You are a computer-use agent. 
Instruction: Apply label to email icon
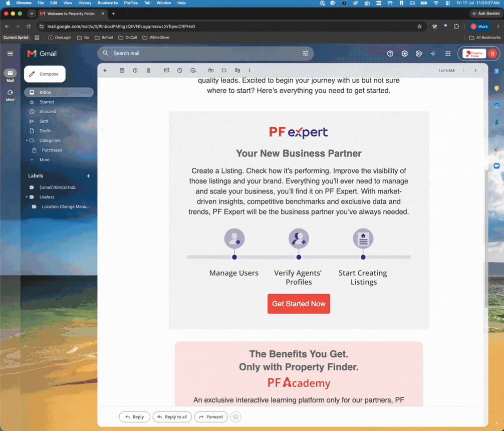(x=224, y=71)
